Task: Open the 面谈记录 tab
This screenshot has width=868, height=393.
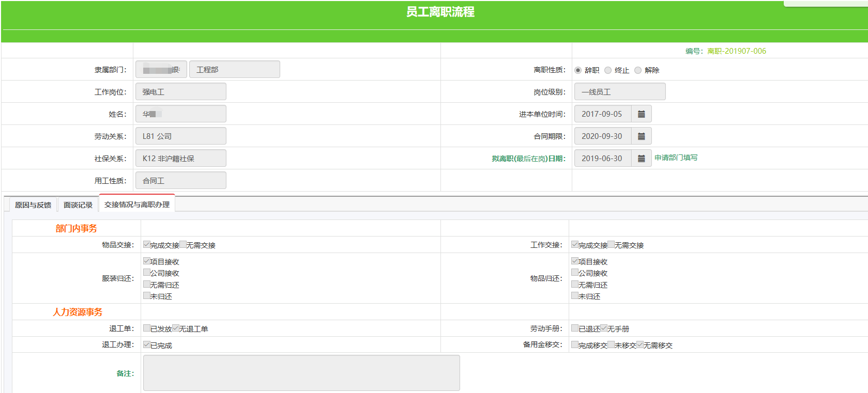Action: tap(78, 205)
